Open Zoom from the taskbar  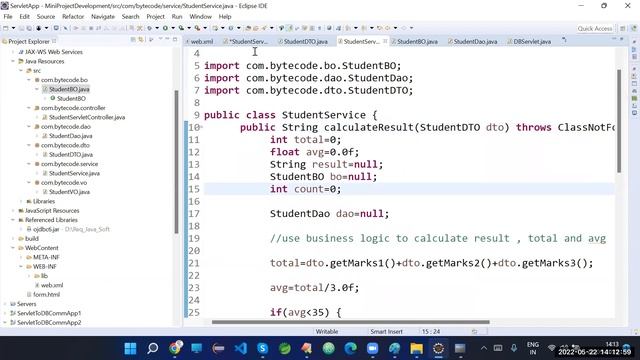[372, 348]
